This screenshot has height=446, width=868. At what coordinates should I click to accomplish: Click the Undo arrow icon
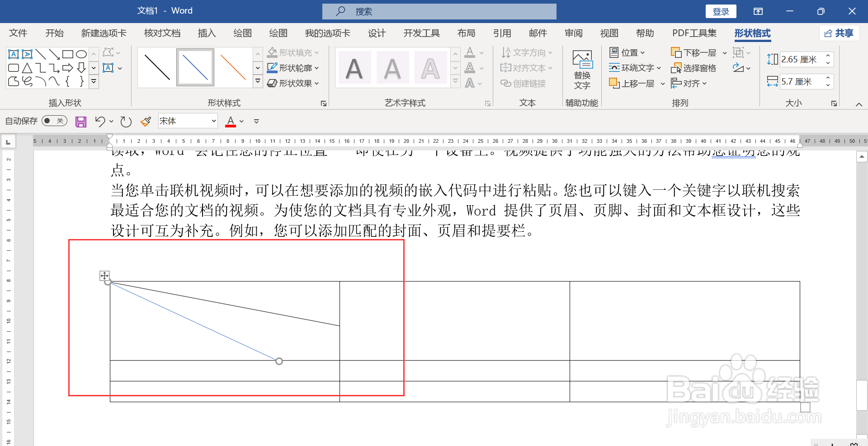(x=100, y=121)
